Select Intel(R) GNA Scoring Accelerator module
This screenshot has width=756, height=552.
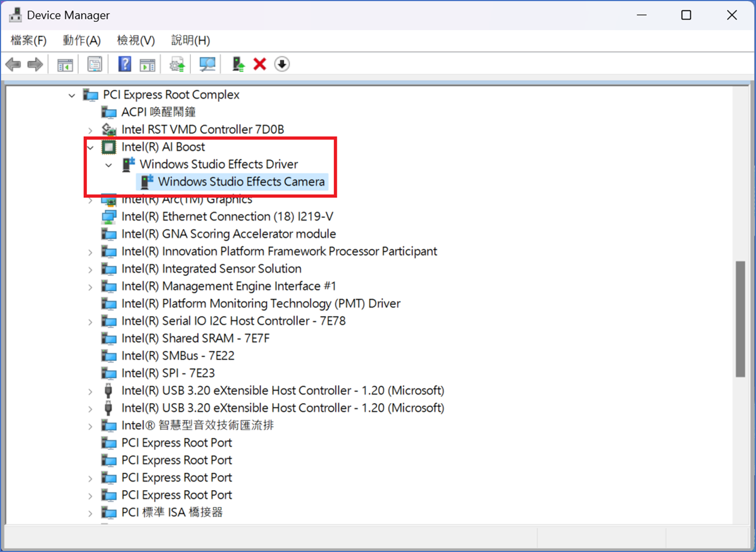coord(228,234)
